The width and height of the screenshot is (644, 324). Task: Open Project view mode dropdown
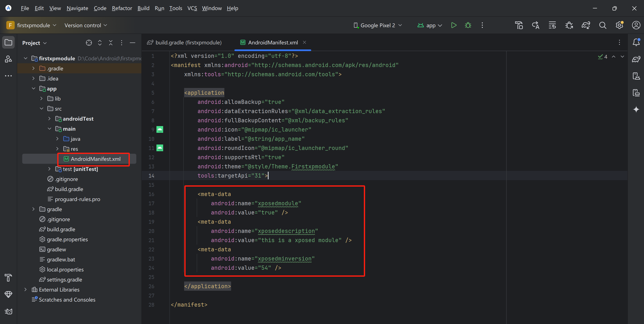click(x=35, y=43)
